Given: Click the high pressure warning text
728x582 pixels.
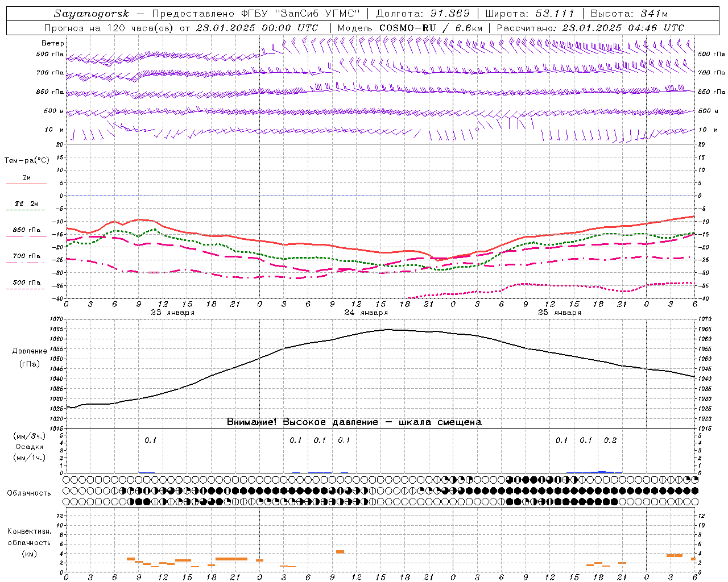Looking at the screenshot, I should (x=354, y=422).
